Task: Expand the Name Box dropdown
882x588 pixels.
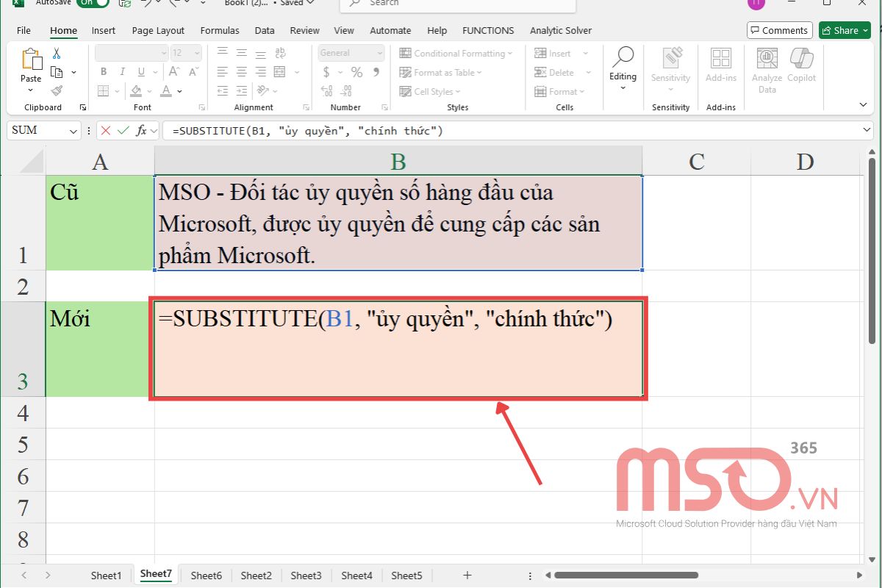Action: 73,131
